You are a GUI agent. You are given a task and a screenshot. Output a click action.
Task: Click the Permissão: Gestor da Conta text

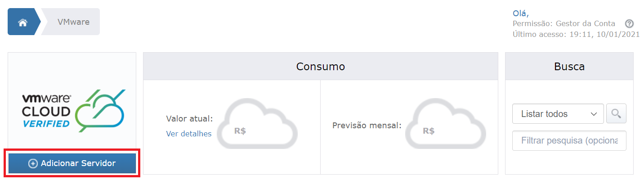click(x=564, y=24)
